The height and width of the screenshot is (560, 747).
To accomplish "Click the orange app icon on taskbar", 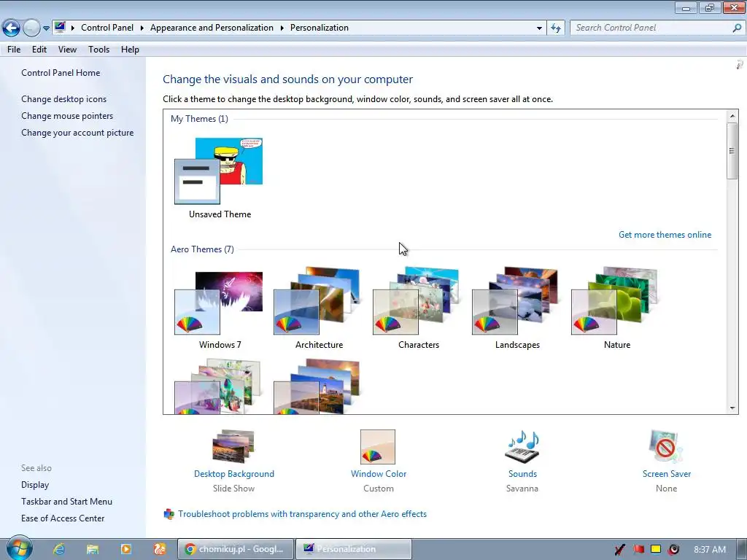I will point(160,549).
